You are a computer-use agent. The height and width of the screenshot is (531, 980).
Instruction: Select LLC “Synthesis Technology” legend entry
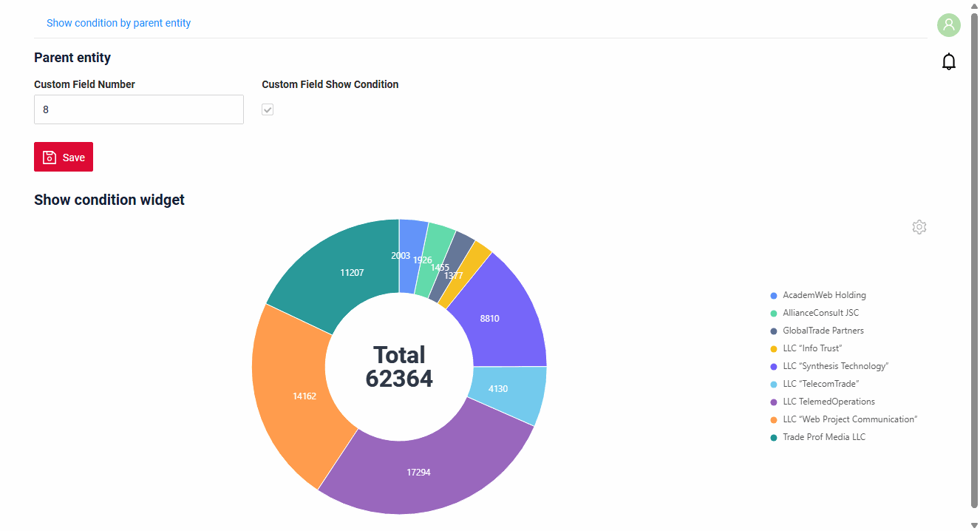click(x=829, y=366)
